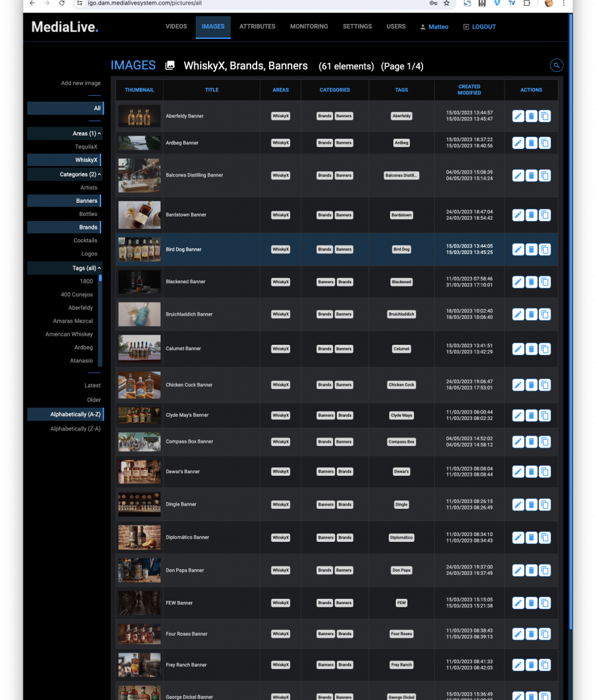The height and width of the screenshot is (700, 596).
Task: Select the American Whiskey tag
Action: (x=69, y=335)
